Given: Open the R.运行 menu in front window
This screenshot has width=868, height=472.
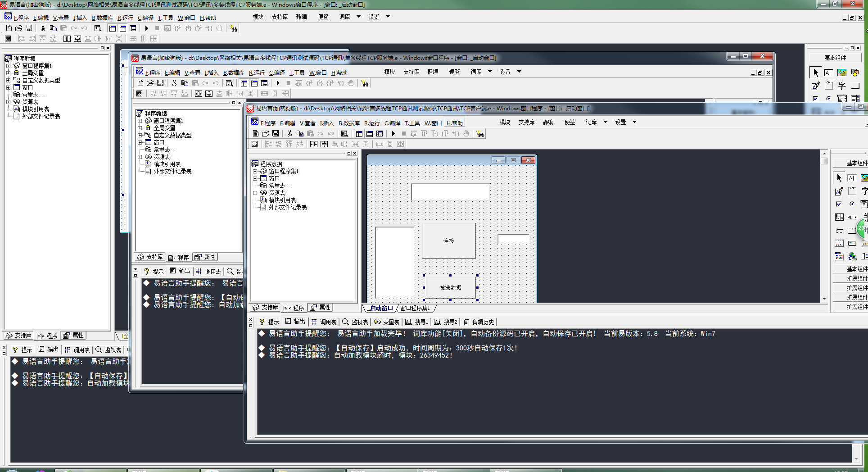Looking at the screenshot, I should coord(372,123).
